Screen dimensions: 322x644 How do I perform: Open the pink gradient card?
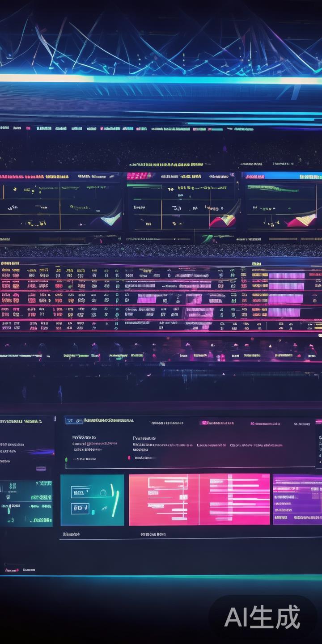click(199, 500)
